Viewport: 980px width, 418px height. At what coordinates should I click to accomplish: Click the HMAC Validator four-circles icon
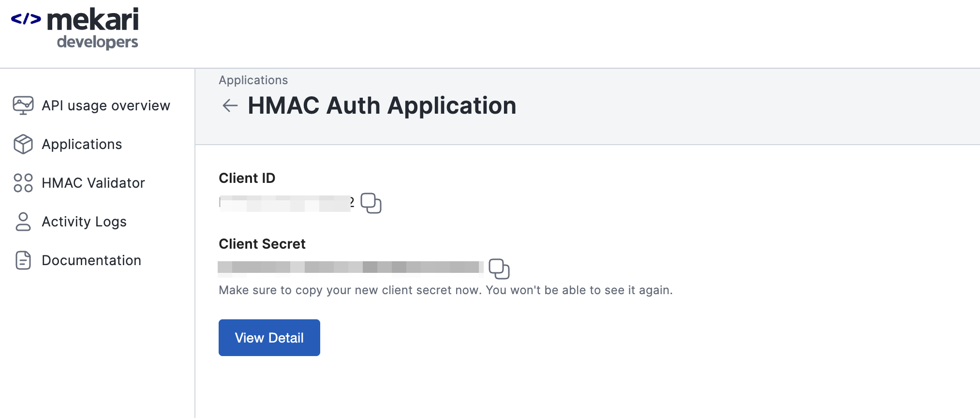tap(23, 183)
